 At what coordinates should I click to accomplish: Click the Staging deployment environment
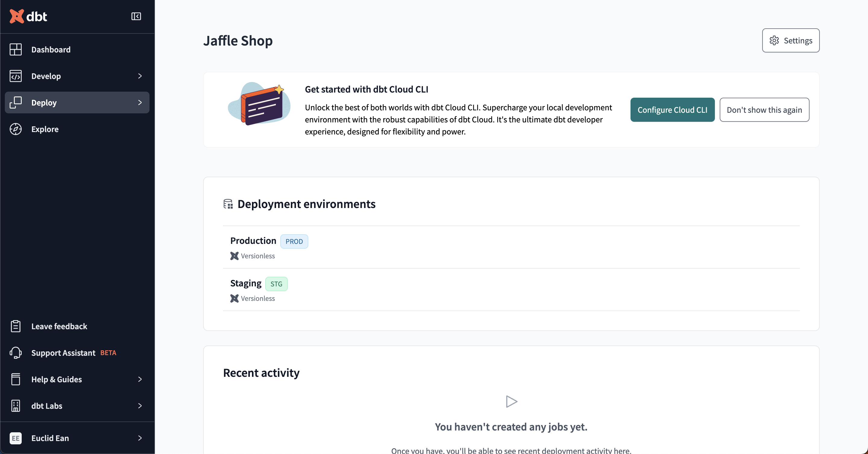tap(246, 283)
